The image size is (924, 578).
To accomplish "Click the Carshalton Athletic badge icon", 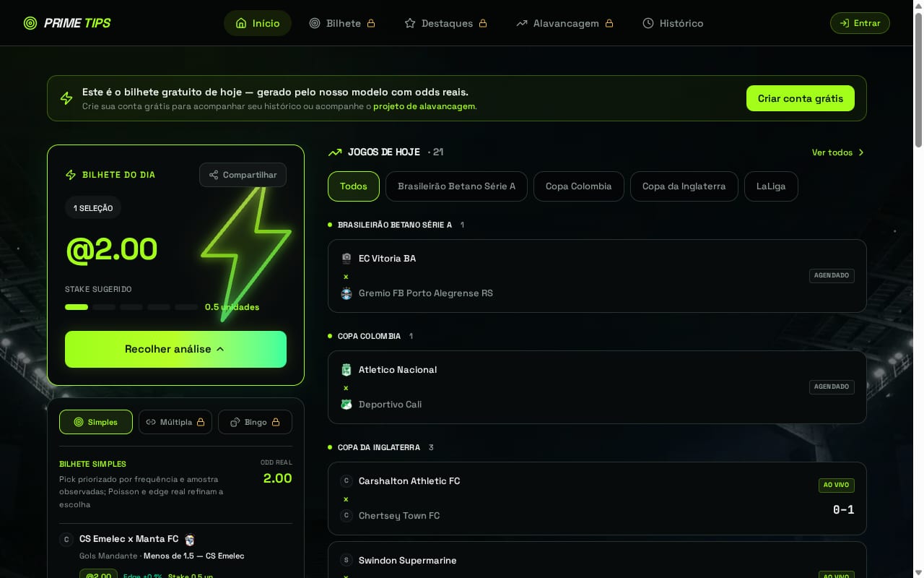I will click(346, 481).
